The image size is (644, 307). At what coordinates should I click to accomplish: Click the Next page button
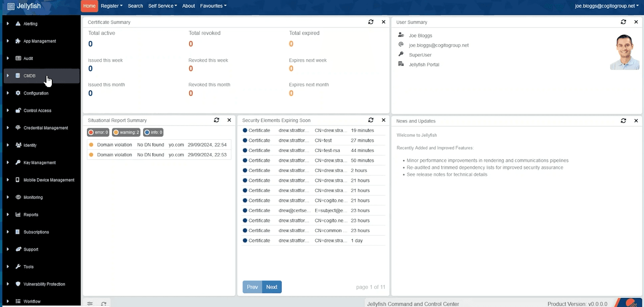[x=272, y=287]
